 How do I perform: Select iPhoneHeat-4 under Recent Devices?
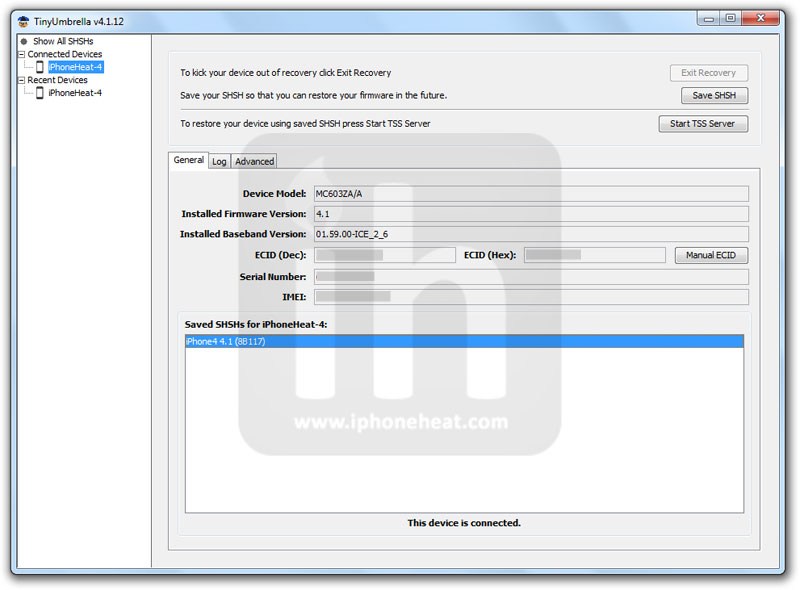[x=75, y=93]
